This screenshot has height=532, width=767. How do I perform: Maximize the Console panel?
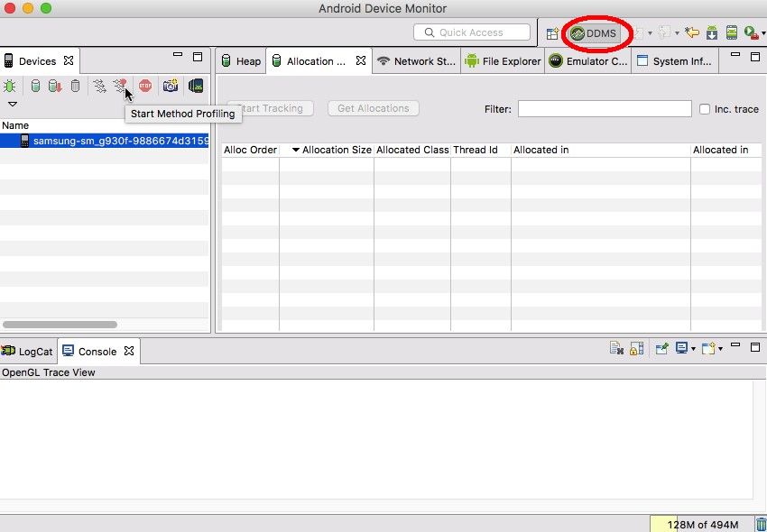[x=755, y=347]
